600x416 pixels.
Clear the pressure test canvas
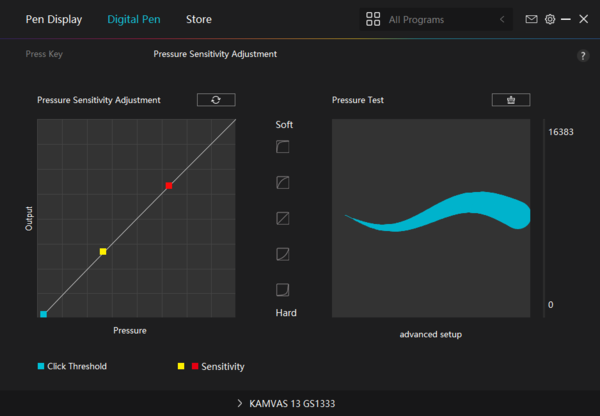coord(510,100)
